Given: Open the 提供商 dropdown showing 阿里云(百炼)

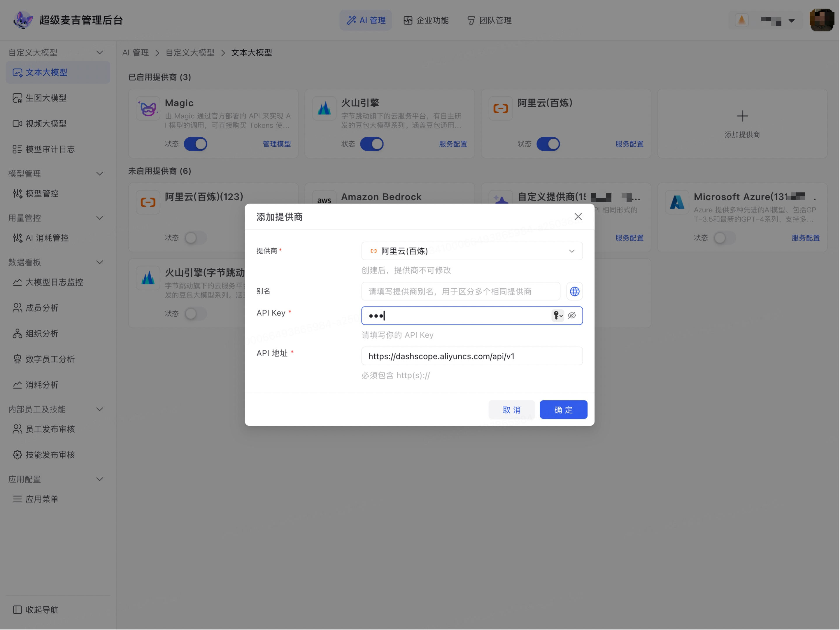Looking at the screenshot, I should [x=472, y=251].
